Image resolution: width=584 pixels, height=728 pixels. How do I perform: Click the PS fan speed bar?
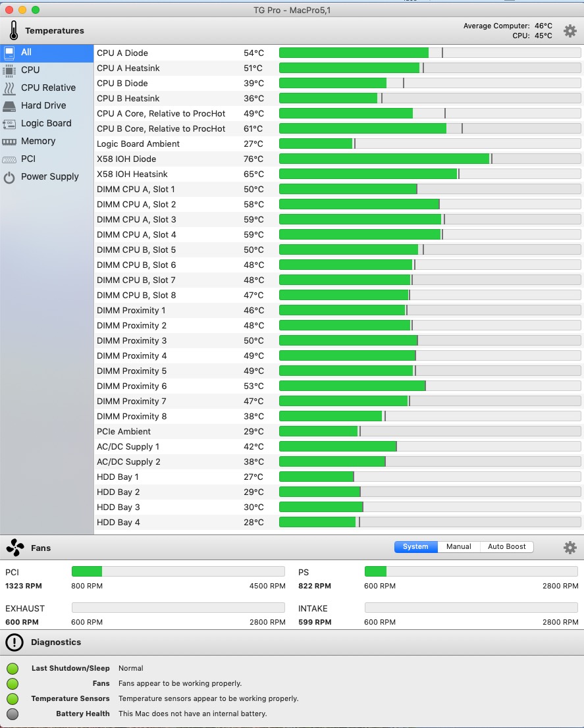(x=471, y=571)
